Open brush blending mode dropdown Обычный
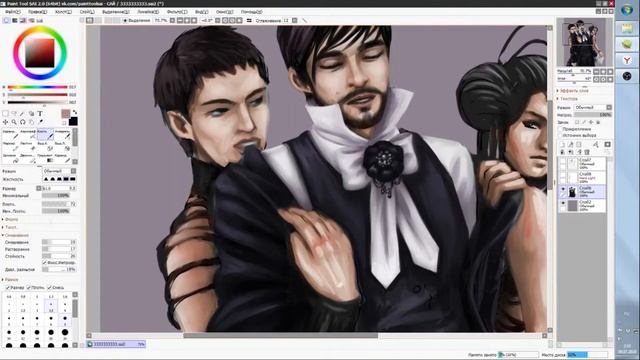This screenshot has height=360, width=640. [x=59, y=171]
